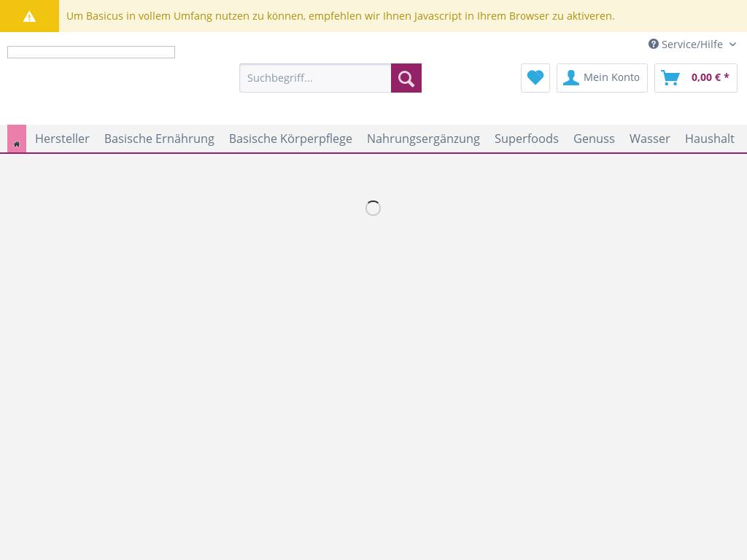The height and width of the screenshot is (560, 747).
Task: Navigate to Nahrungsergänzung category
Action: tap(423, 139)
